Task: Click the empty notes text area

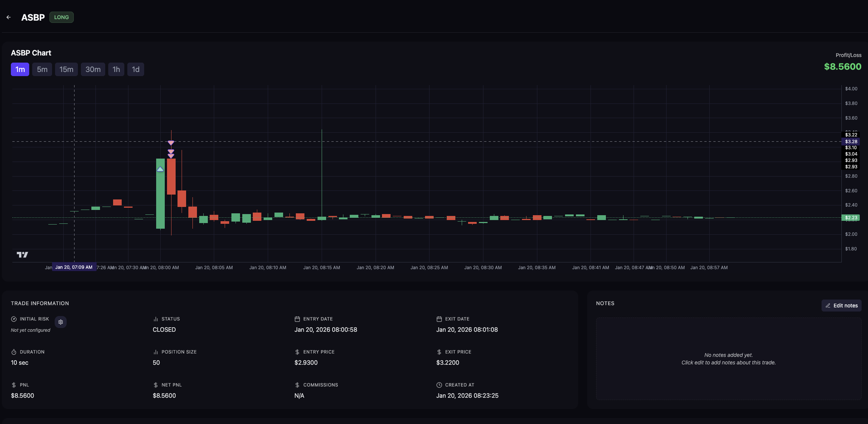Action: click(728, 359)
